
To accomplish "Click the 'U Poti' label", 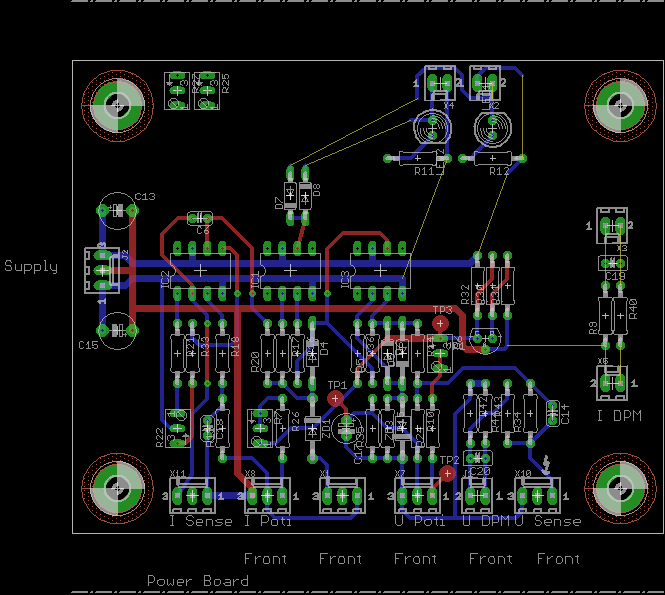I will pyautogui.click(x=419, y=521).
